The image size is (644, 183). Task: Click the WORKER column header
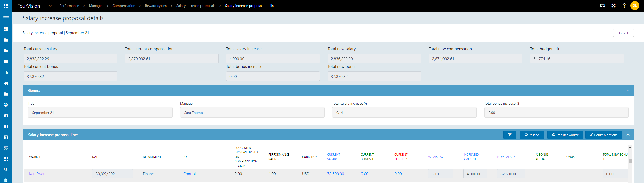coord(35,157)
